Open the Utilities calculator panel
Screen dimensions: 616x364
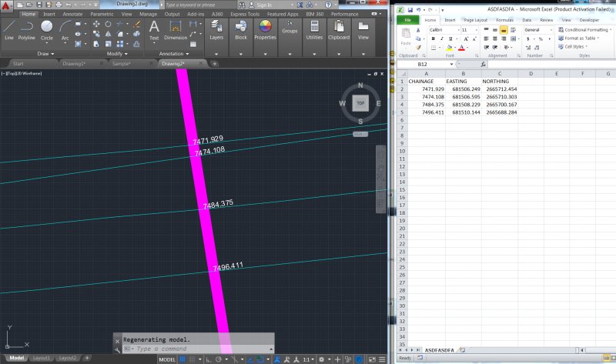tap(314, 30)
